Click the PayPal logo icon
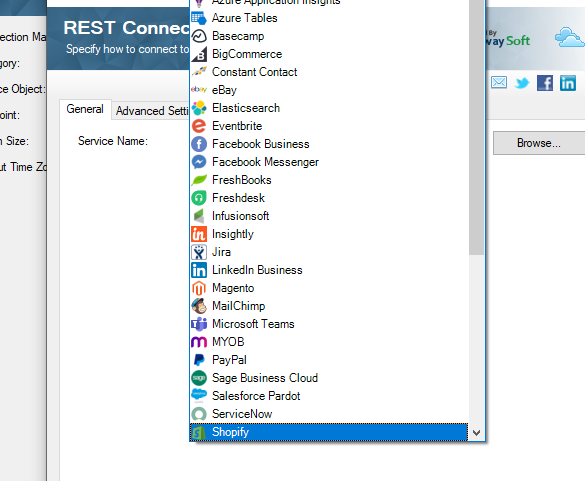Image resolution: width=585 pixels, height=481 pixels. pos(198,360)
